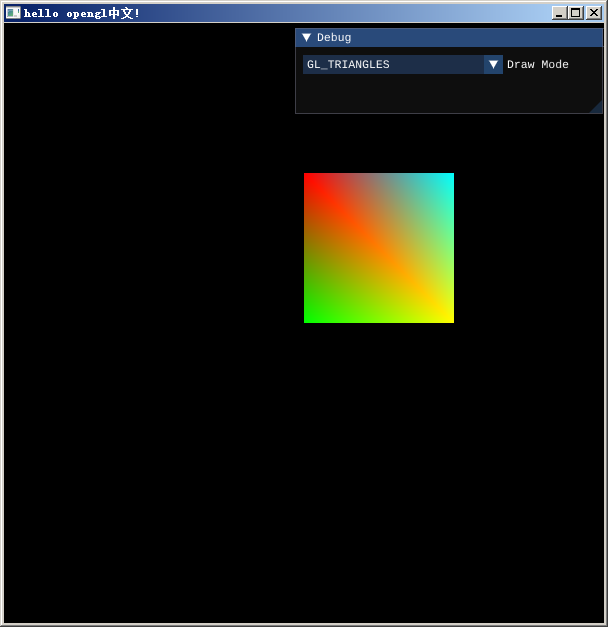Viewport: 608px width, 627px height.
Task: Click the Draw Mode label
Action: pos(538,65)
